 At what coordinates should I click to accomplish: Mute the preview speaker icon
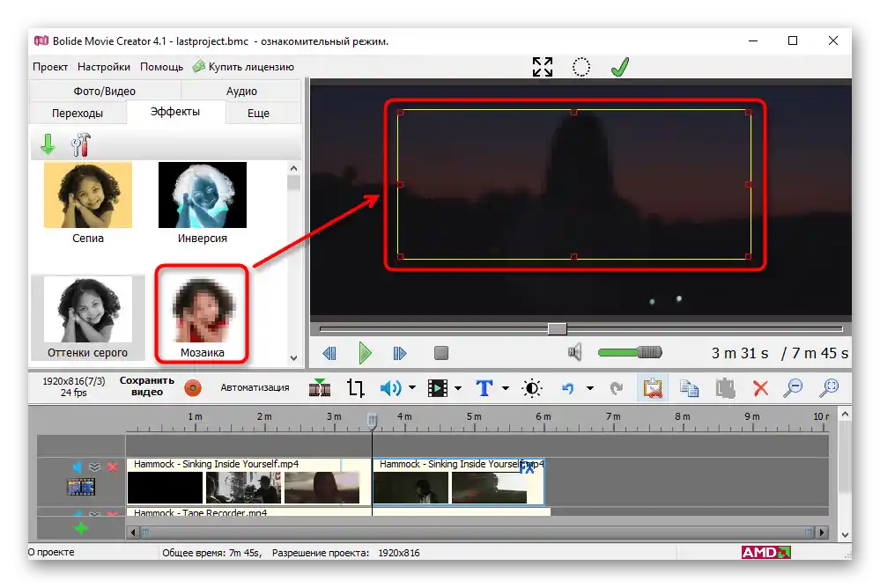574,352
